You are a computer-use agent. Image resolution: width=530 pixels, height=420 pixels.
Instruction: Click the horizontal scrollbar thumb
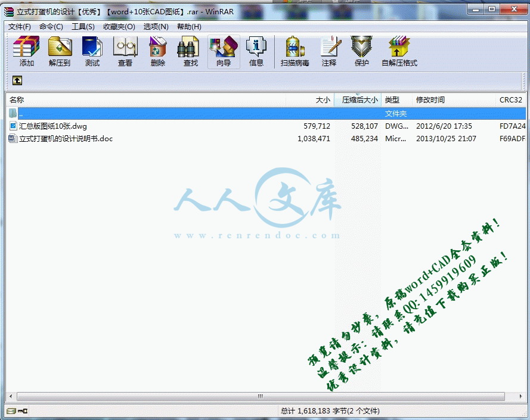coord(261,396)
